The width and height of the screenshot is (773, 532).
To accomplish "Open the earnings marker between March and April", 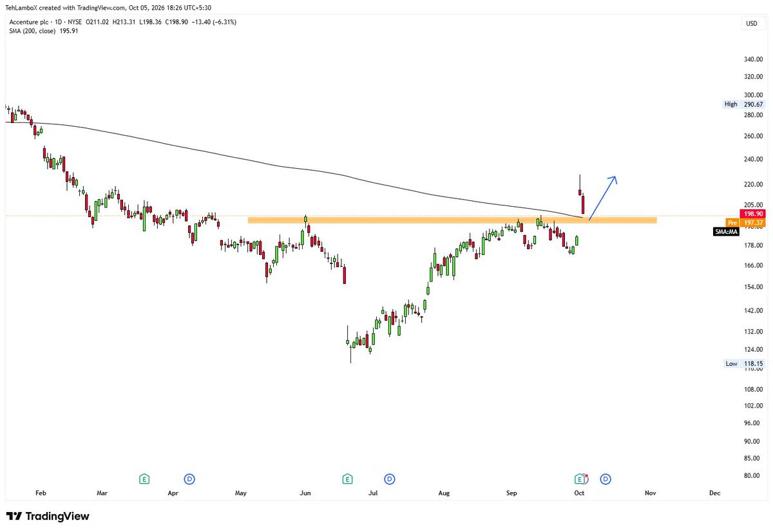I will point(144,479).
